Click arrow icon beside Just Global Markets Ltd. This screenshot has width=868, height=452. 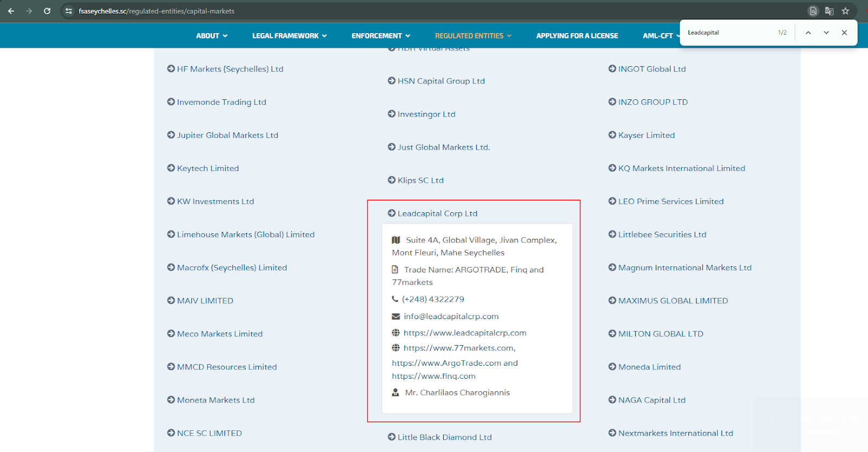tap(392, 147)
